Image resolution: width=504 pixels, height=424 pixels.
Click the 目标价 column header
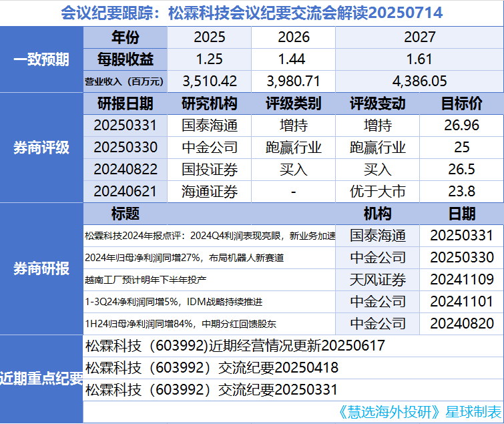point(461,103)
